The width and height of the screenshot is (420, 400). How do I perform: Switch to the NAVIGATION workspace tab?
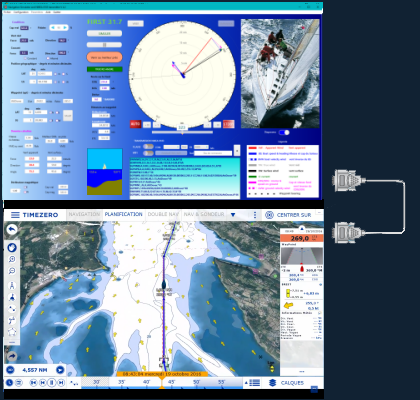click(84, 214)
